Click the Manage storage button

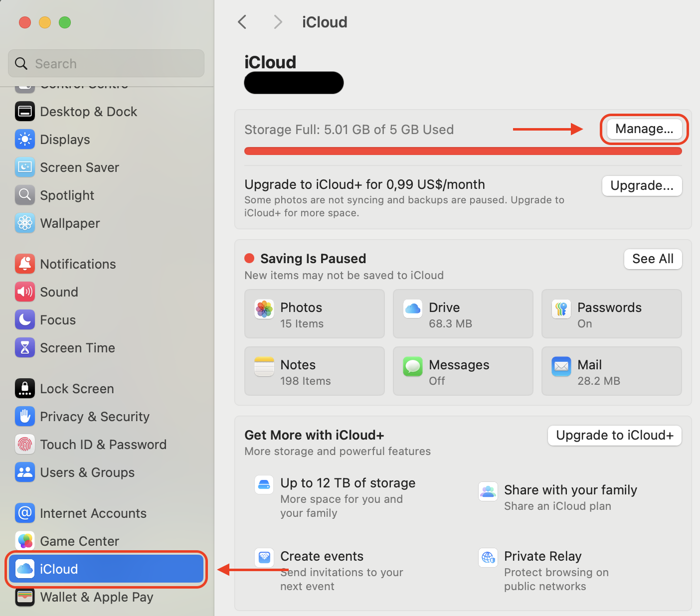point(644,129)
